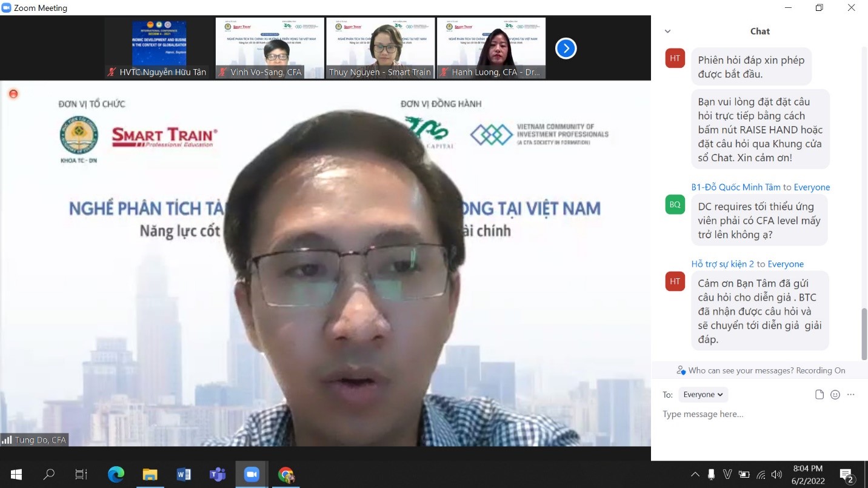Click the V-shaped app icon in the system tray
The width and height of the screenshot is (868, 488).
728,474
